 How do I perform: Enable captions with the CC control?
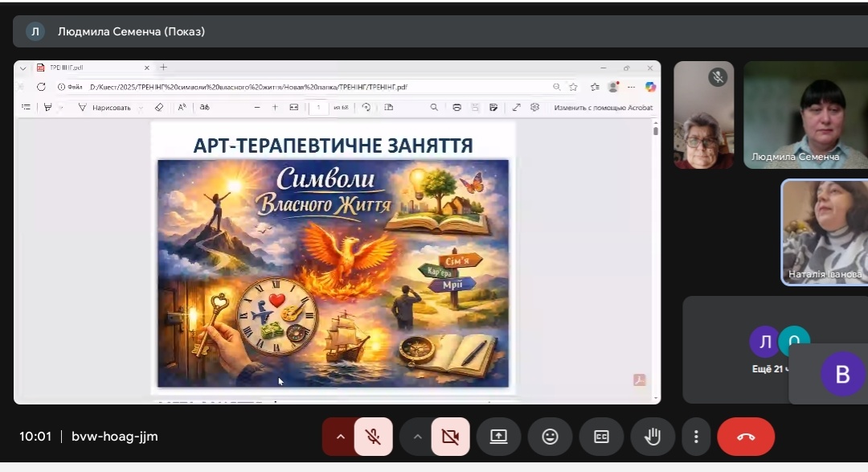point(601,437)
